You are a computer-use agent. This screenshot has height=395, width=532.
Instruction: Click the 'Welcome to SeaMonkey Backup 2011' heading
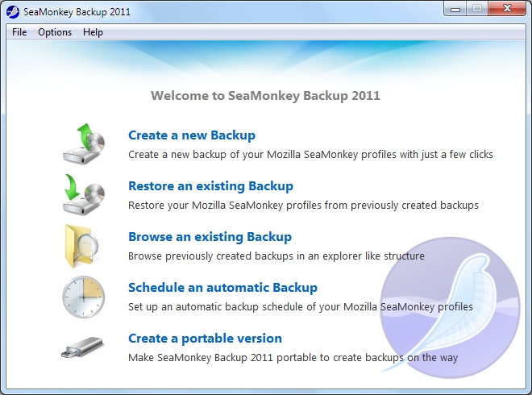266,96
